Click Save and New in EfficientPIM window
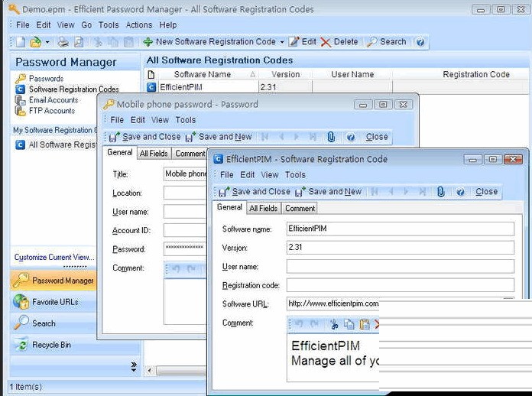 329,192
